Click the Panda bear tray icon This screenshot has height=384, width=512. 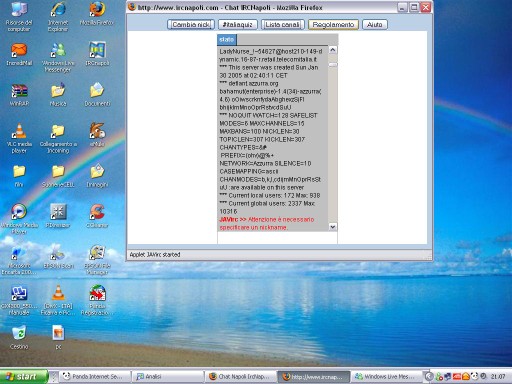point(474,377)
